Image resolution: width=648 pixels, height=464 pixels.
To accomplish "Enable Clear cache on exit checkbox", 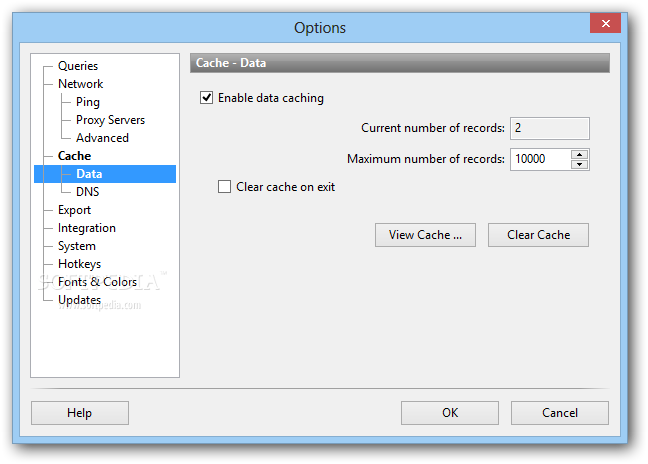I will 225,187.
